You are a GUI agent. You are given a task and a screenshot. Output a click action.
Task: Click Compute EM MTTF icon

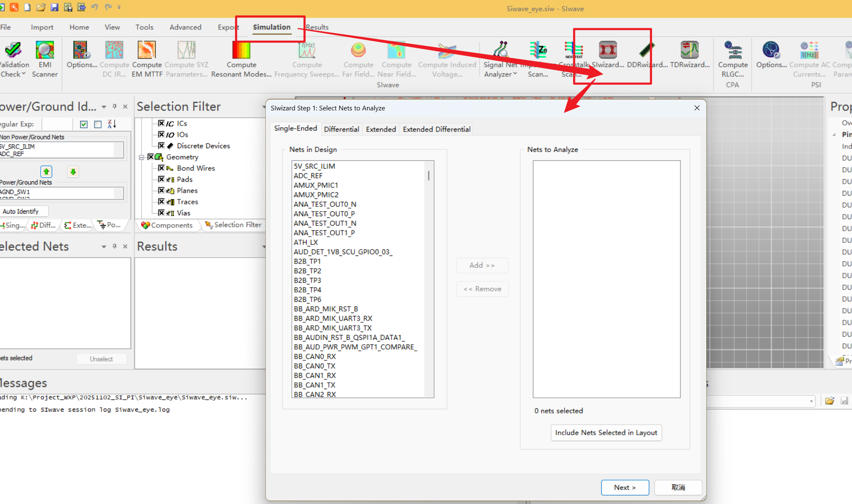147,50
